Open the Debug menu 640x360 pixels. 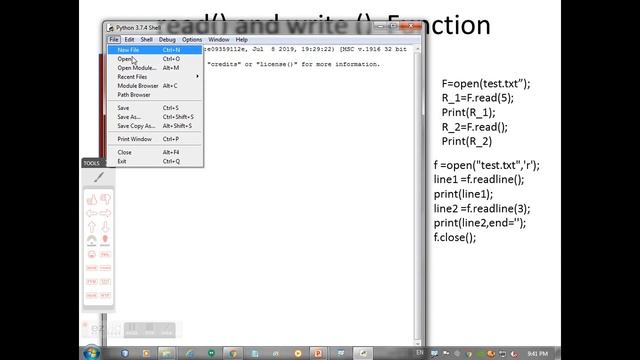pos(167,40)
